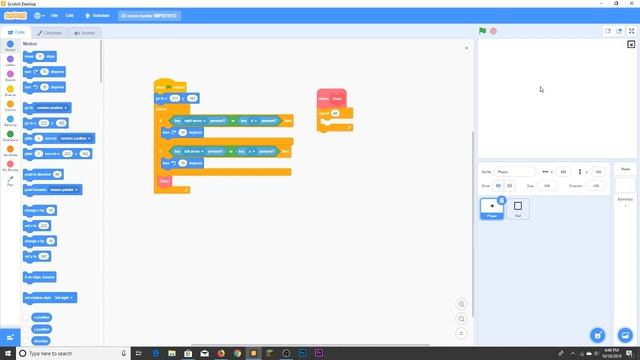Viewport: 640px width, 360px height.
Task: Reset workspace zoom to center
Action: pyautogui.click(x=461, y=333)
